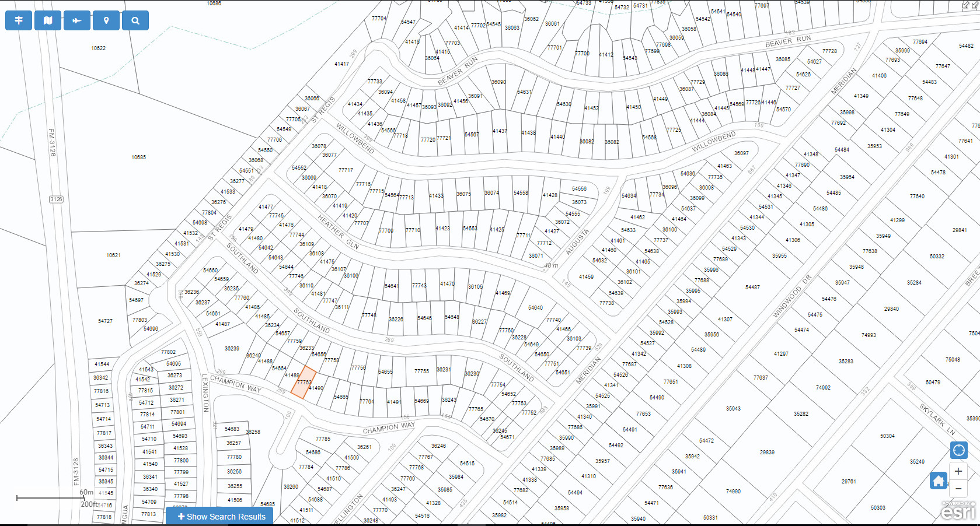This screenshot has height=526, width=980.
Task: Select parcel 35943
Action: pyautogui.click(x=734, y=409)
